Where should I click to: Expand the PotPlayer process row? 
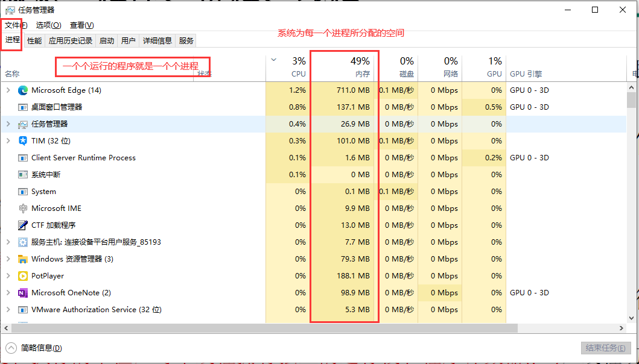pyautogui.click(x=8, y=276)
